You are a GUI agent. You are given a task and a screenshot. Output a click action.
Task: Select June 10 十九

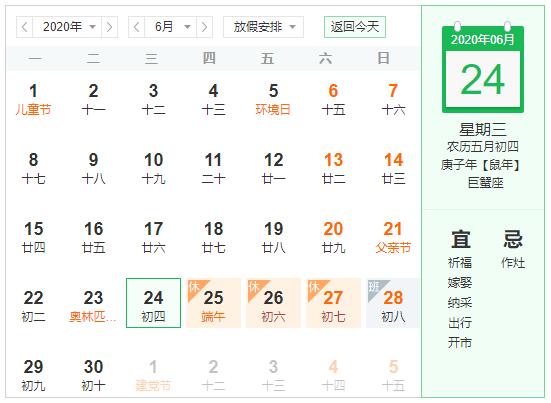point(154,169)
